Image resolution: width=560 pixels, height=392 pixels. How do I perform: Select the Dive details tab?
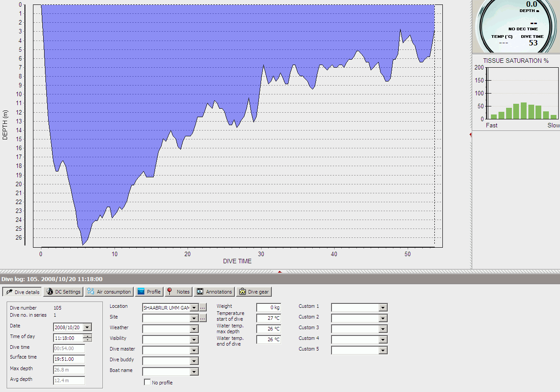tap(22, 292)
